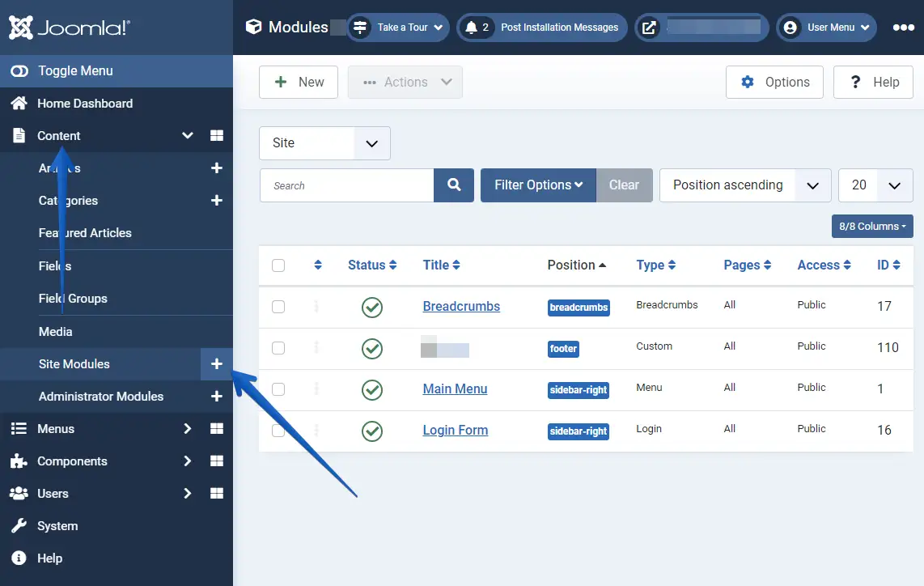Click published status icon for Breadcrumbs

(372, 307)
